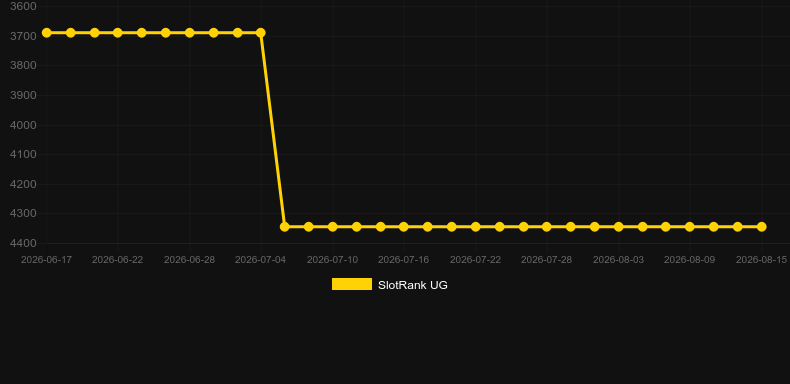
Task: Click the 3800 y-axis label
Action: [23, 66]
